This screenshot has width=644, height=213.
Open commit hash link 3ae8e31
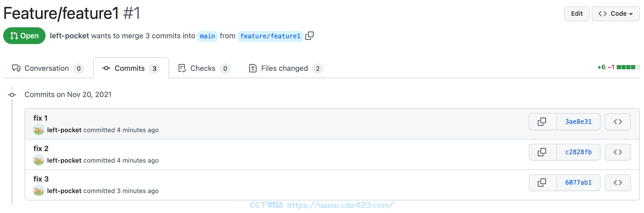point(578,122)
